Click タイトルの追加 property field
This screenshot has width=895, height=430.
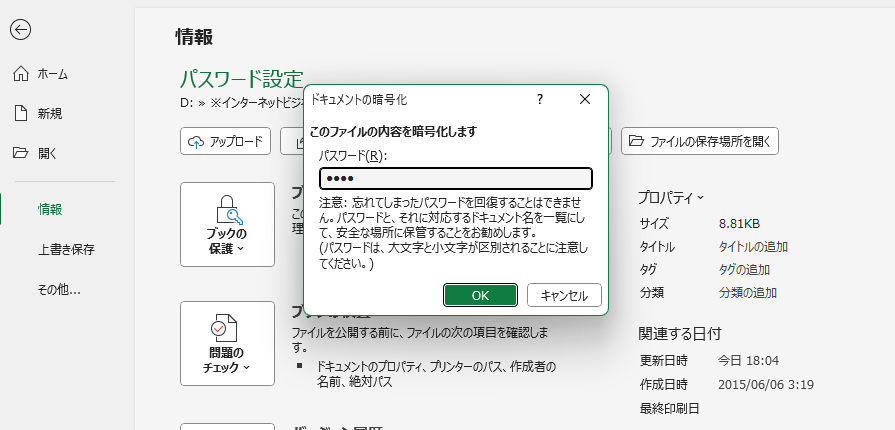(753, 247)
